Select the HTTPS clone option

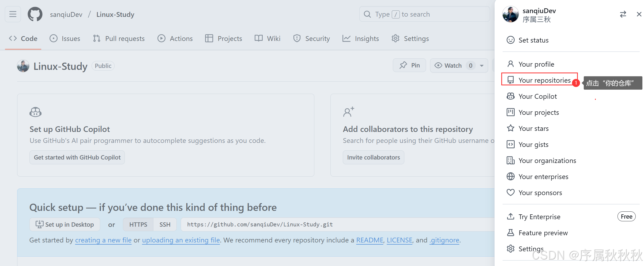138,224
